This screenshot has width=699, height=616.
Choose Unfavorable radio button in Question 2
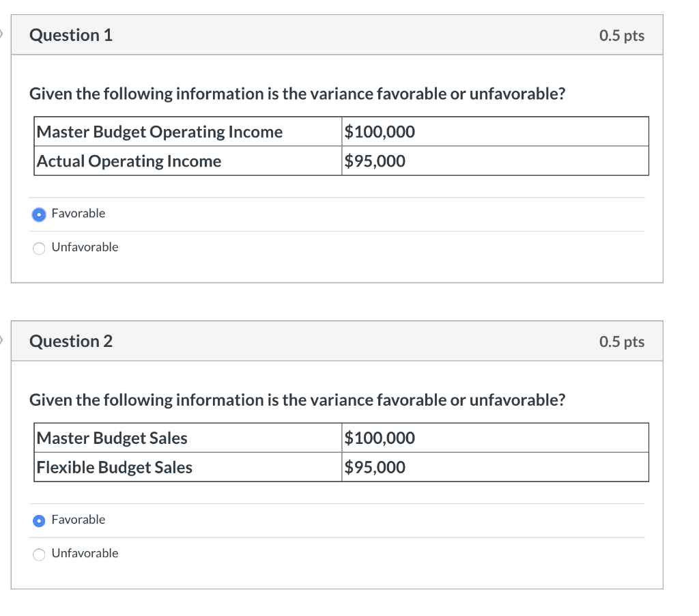point(40,554)
